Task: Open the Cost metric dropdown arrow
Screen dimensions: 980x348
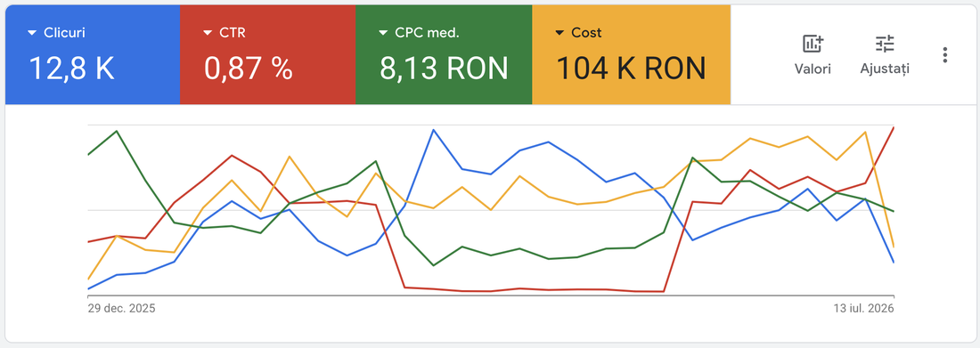Action: coord(559,33)
